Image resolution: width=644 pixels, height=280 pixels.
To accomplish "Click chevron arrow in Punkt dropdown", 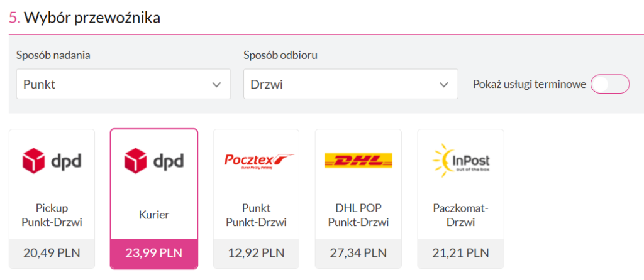I will pos(216,85).
